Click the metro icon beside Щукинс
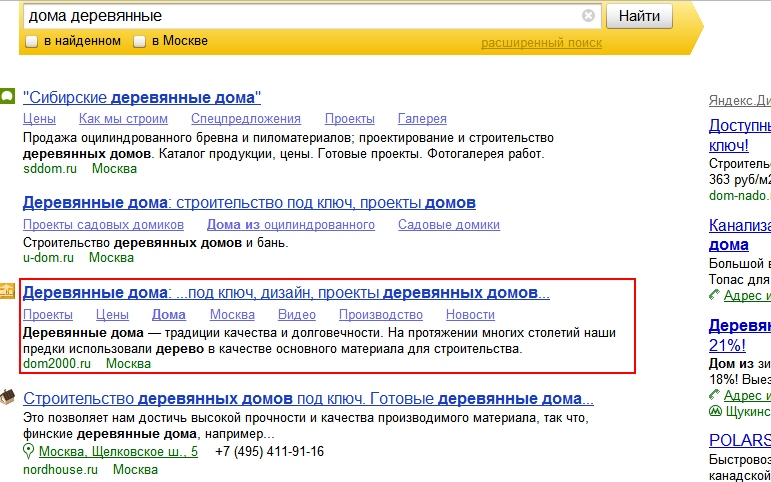Viewport: 771px width, 482px height. tap(715, 411)
